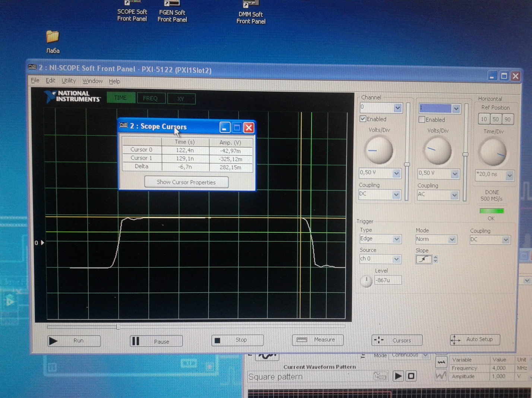
Task: Click the horizontal slider below the graph
Action: click(x=118, y=327)
